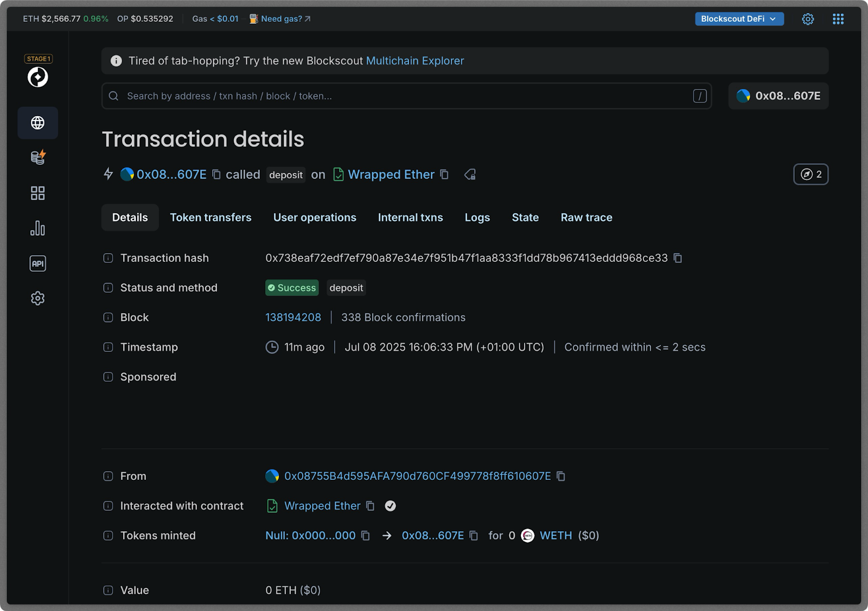This screenshot has width=868, height=611.
Task: Click the ETH $2,566.77 price text
Action: point(52,19)
